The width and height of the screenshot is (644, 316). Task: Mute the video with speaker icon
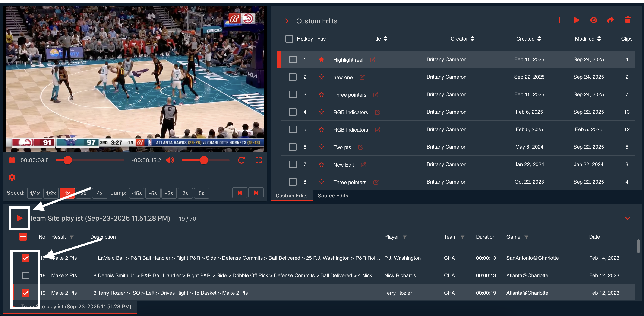pos(170,160)
